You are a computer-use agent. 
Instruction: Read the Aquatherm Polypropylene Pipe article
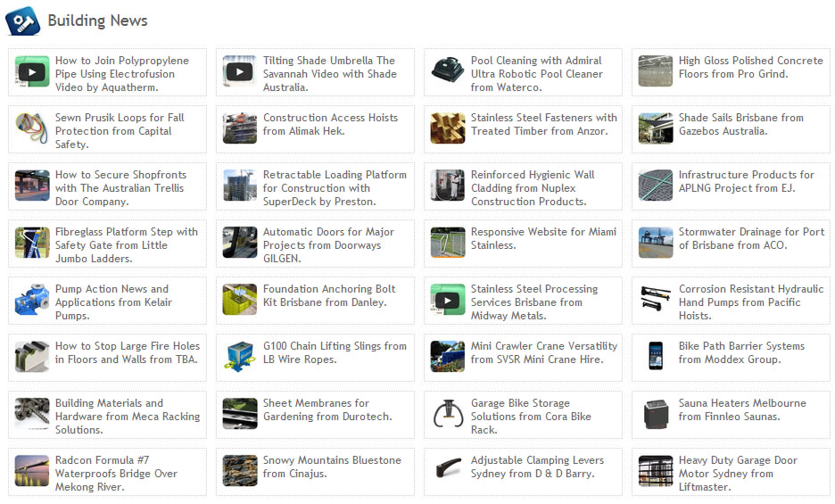122,74
